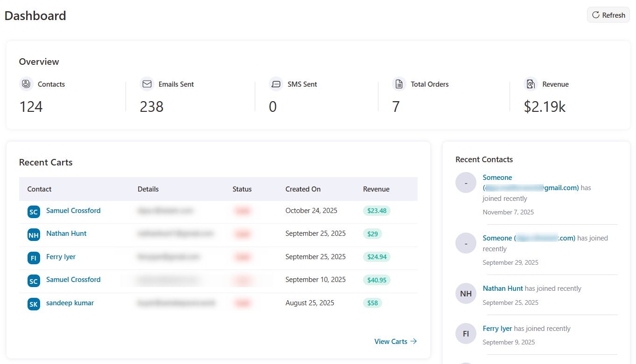Open Ferry Iyer's profile in Recent Carts
This screenshot has width=636, height=364.
tap(61, 257)
